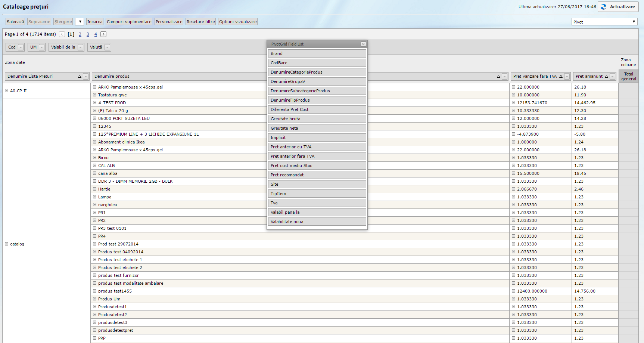
Task: Click the Salvează button
Action: tap(15, 22)
